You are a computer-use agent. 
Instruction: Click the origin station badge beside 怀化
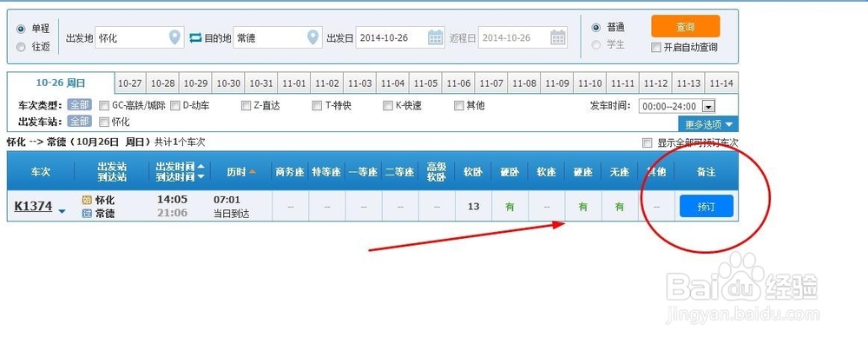click(87, 201)
